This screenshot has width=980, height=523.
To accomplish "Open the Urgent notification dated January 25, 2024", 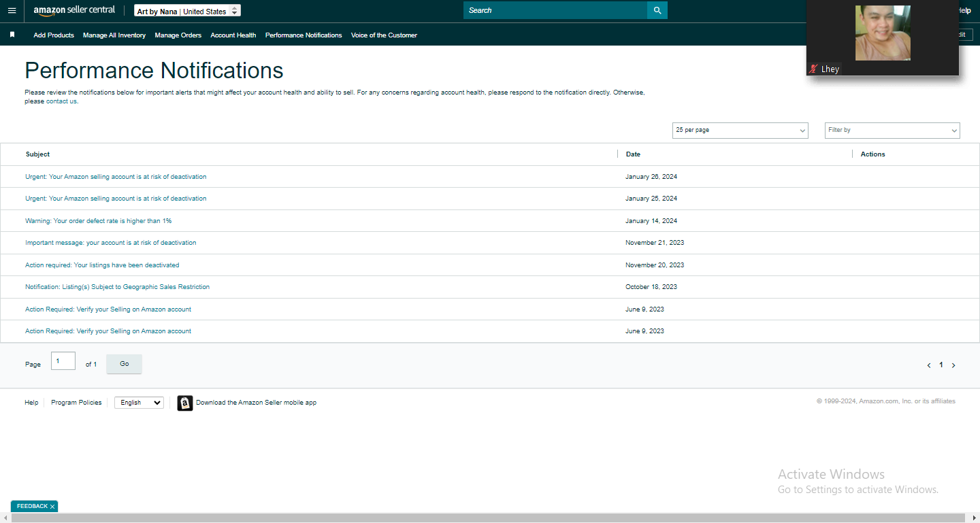I will [116, 199].
